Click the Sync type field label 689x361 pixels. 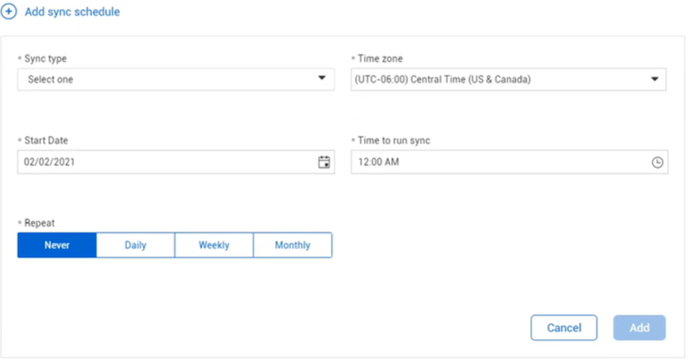coord(45,59)
